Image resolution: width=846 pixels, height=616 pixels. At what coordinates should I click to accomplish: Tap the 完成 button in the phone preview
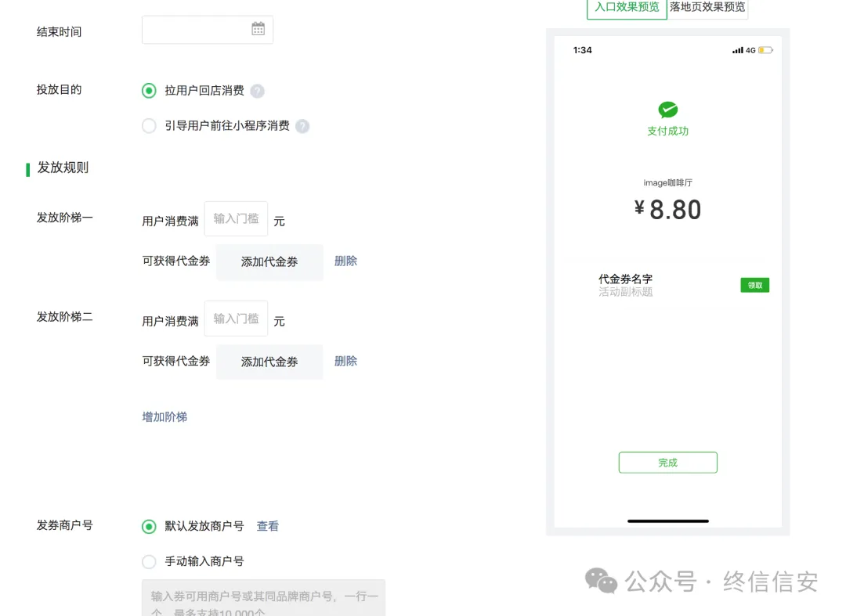click(667, 463)
